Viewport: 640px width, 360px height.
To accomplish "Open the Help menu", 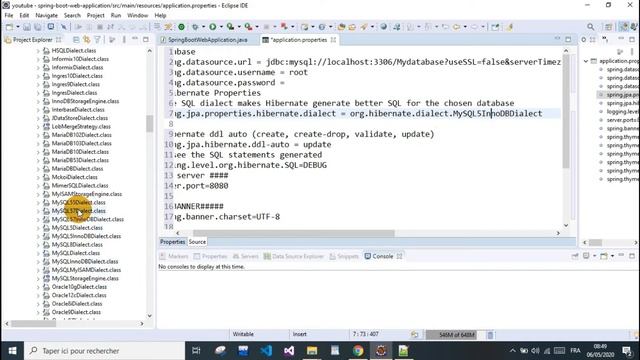I will tap(160, 16).
